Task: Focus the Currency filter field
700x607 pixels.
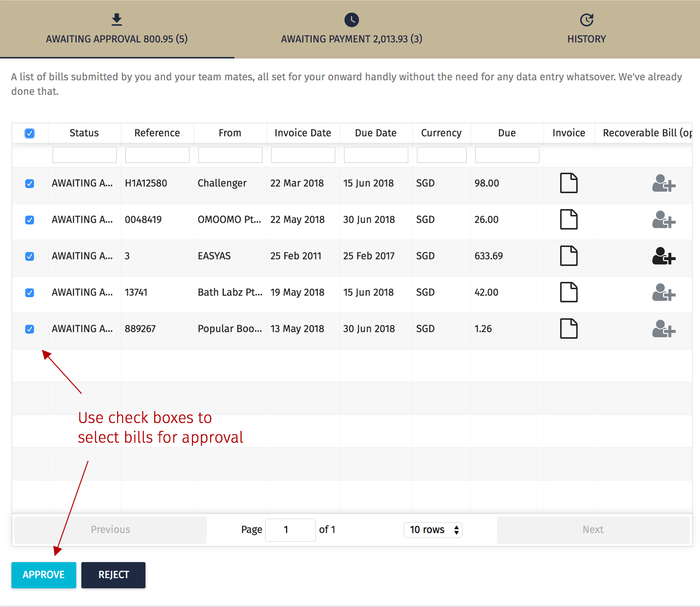Action: [442, 155]
